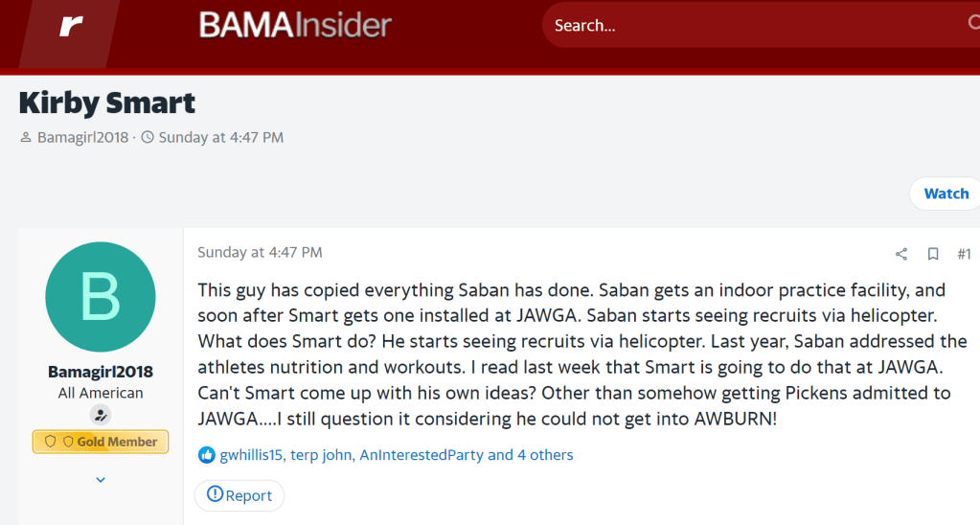The width and height of the screenshot is (980, 525).
Task: Click the magnifier search icon
Action: (x=971, y=23)
